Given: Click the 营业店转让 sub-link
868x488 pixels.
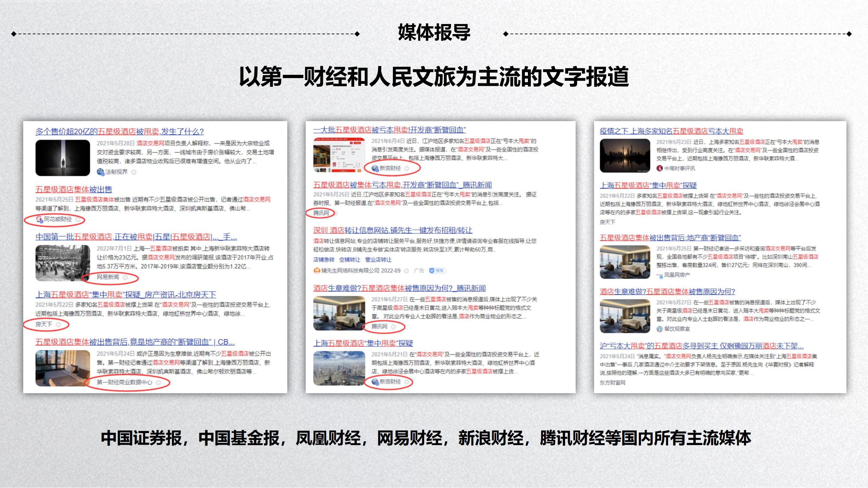Looking at the screenshot, I should 379,260.
